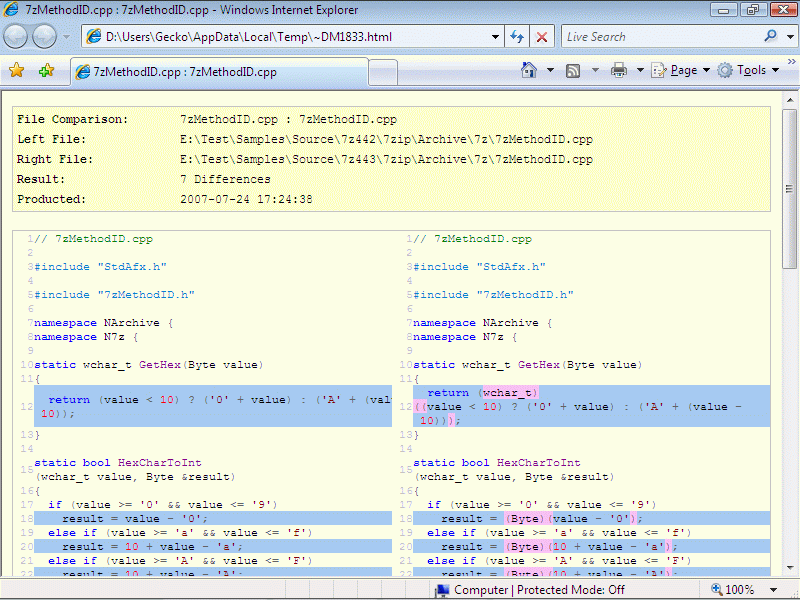Image resolution: width=800 pixels, height=600 pixels.
Task: Expand the address bar history dropdown
Action: pos(495,37)
